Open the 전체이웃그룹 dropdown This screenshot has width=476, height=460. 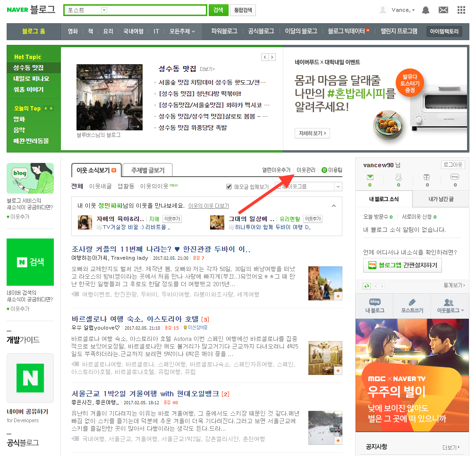308,187
